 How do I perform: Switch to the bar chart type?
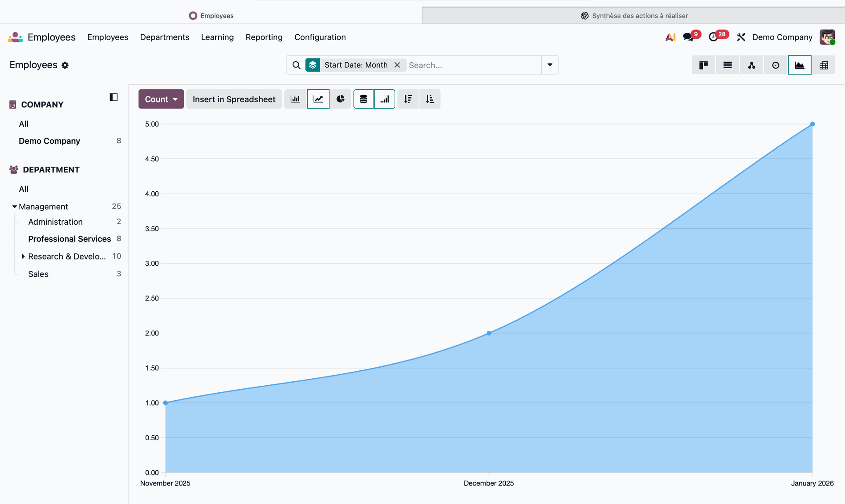(295, 99)
